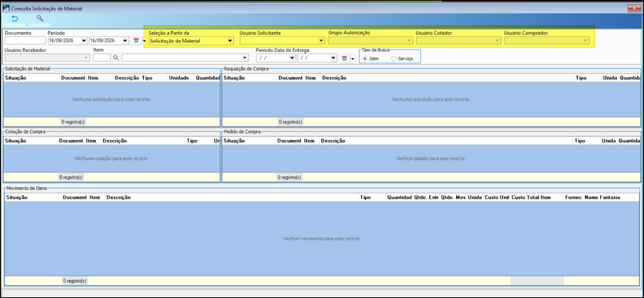Open the Usuário Cotador dropdown
The width and height of the screenshot is (644, 298).
pyautogui.click(x=497, y=41)
